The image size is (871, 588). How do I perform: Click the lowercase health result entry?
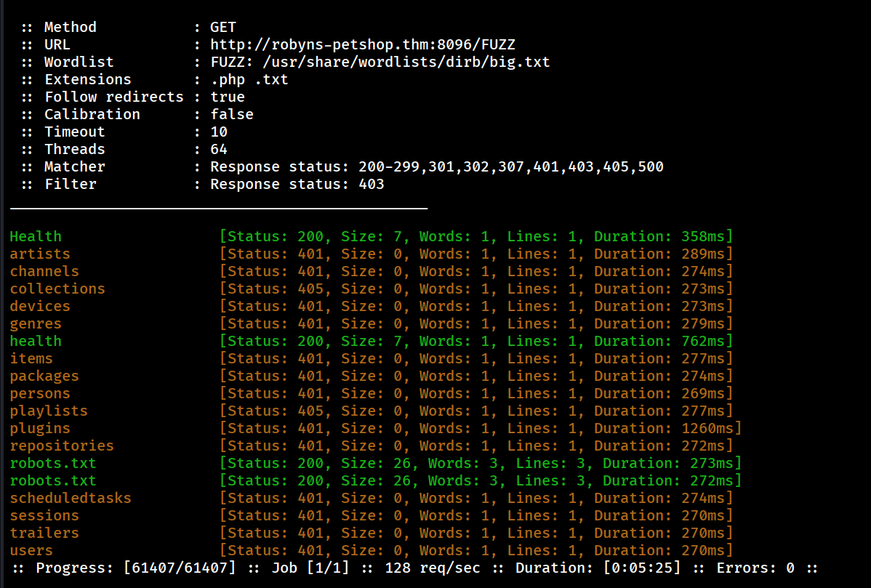pos(36,341)
